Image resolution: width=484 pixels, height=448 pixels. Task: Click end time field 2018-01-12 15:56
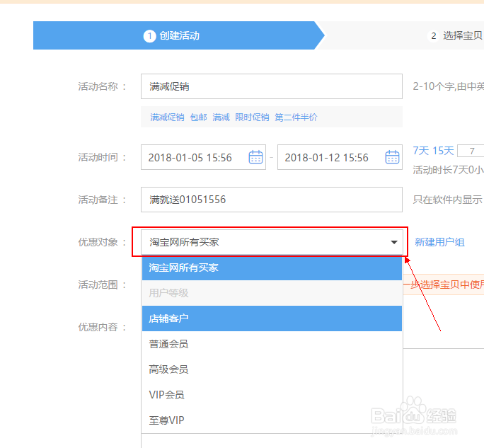pos(340,157)
